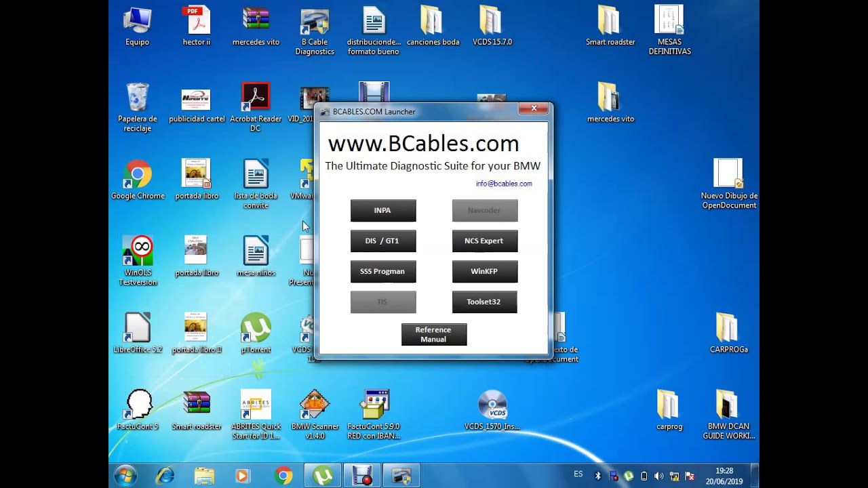868x488 pixels.
Task: Select the distribucionde... formato bueno document
Action: [374, 32]
